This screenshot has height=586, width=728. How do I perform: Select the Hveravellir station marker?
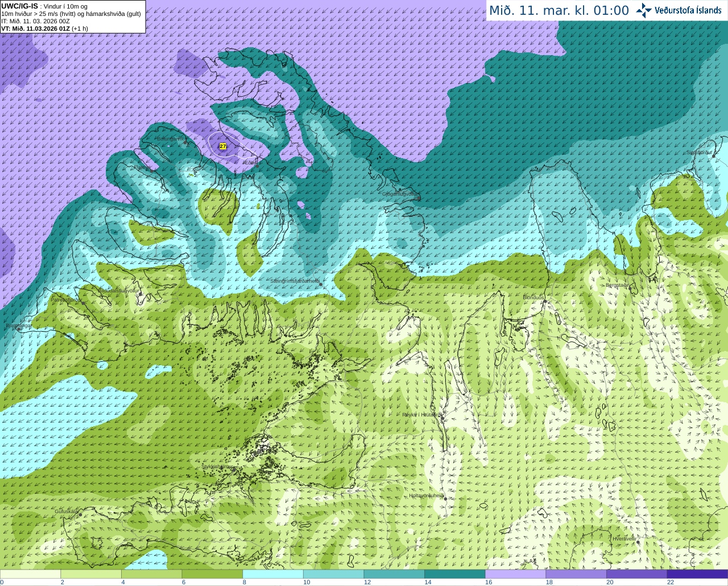click(638, 542)
